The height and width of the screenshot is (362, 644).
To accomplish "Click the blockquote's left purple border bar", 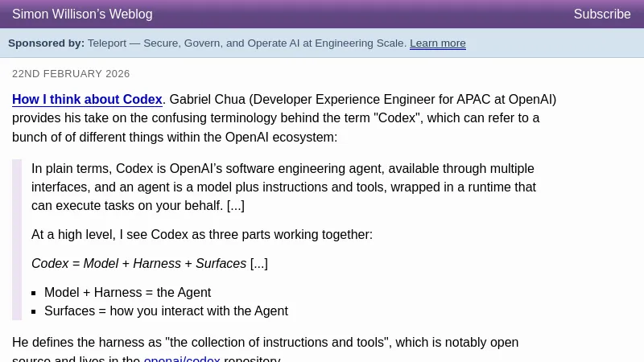I will [x=16, y=240].
